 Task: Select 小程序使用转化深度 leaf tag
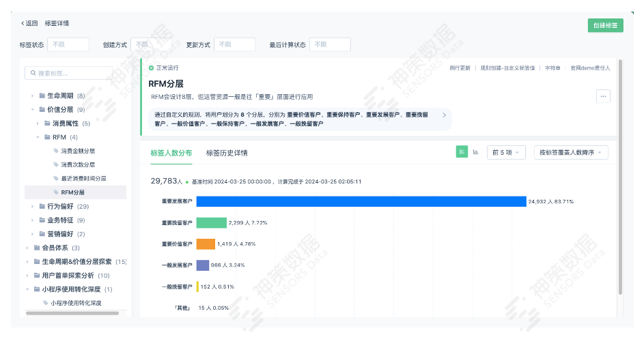(76, 303)
